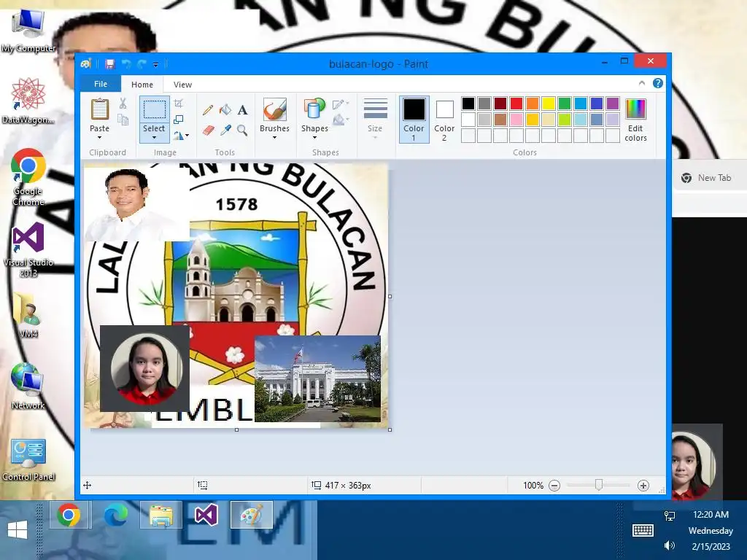Click Edit colors rainbow icon
The image size is (747, 560).
point(635,109)
